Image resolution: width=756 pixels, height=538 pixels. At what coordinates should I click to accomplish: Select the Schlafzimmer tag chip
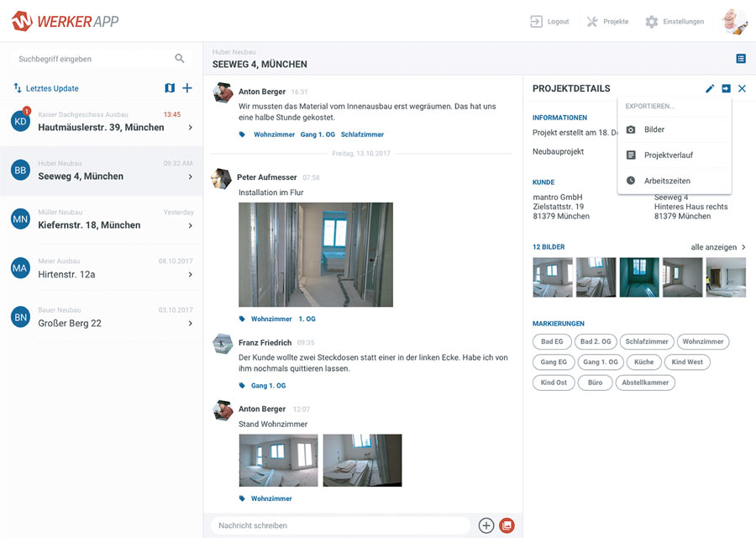[x=647, y=341]
